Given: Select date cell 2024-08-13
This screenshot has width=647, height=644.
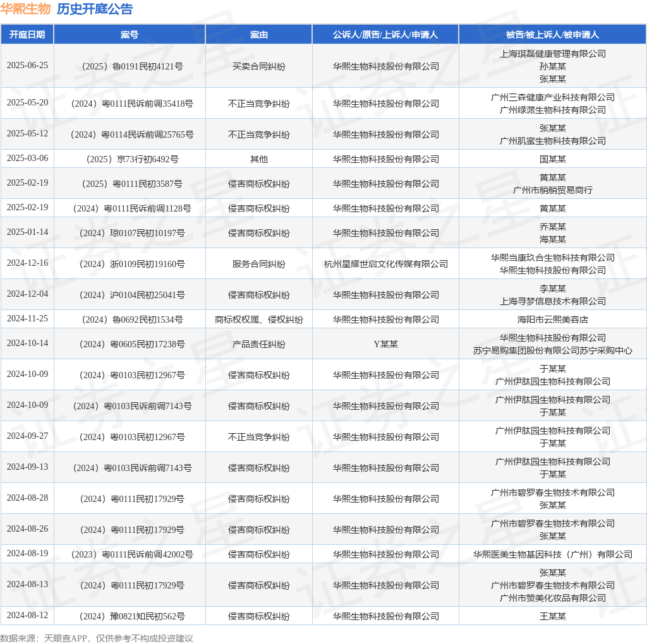Looking at the screenshot, I should coord(27,585).
